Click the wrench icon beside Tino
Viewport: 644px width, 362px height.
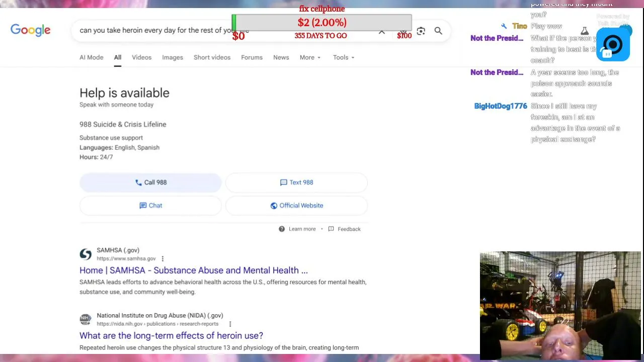pyautogui.click(x=504, y=26)
